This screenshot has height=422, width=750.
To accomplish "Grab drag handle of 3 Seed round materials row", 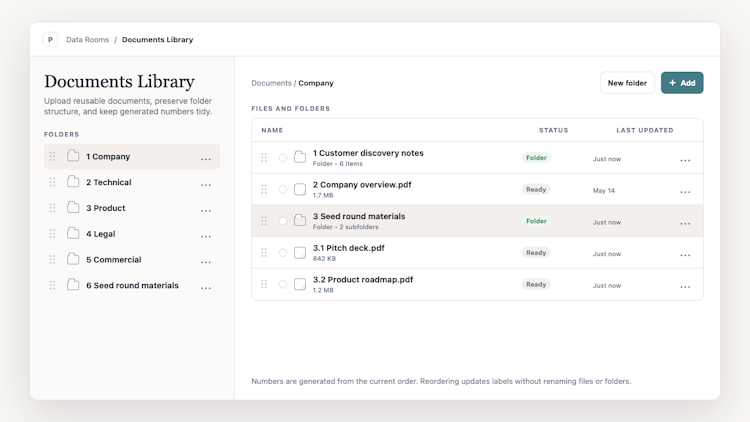I will point(264,221).
